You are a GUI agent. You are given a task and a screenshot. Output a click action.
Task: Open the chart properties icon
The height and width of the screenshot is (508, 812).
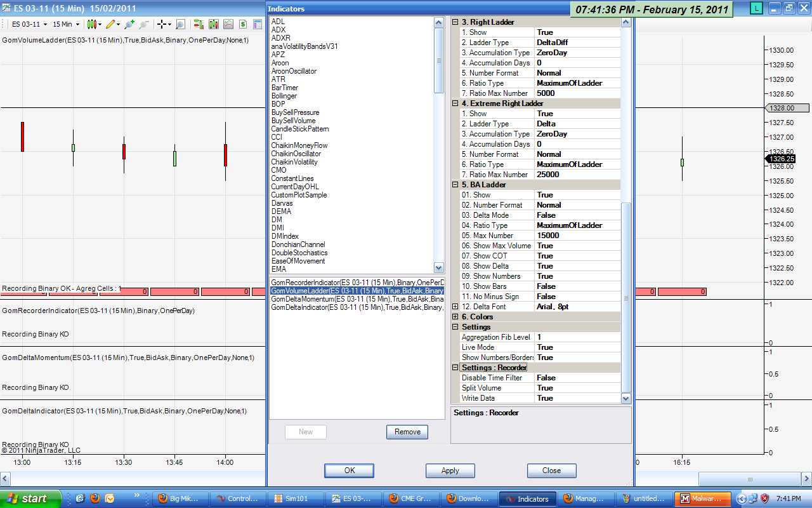(x=258, y=24)
